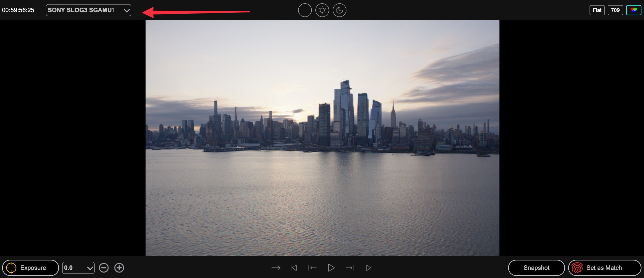Click the timecode display showing 00:59:56:25
The width and height of the screenshot is (644, 278).
click(x=18, y=10)
